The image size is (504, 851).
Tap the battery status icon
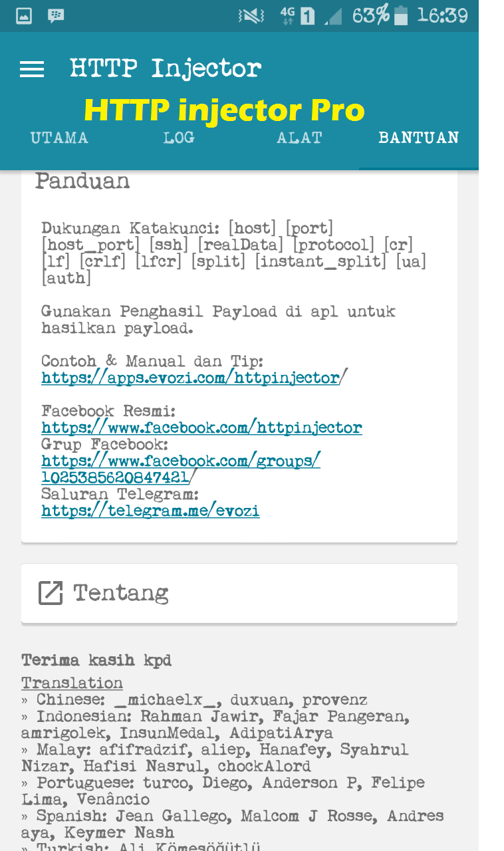click(x=401, y=16)
